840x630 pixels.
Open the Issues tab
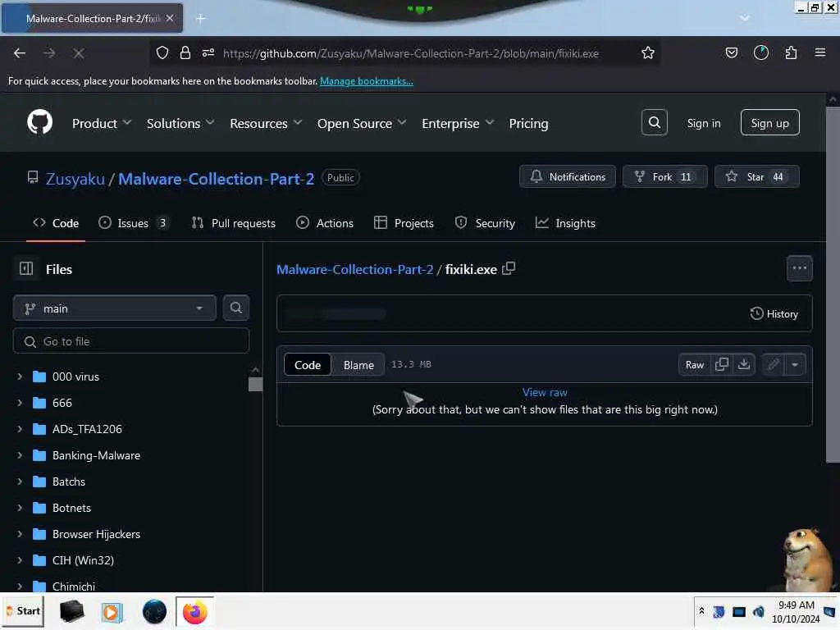coord(134,223)
